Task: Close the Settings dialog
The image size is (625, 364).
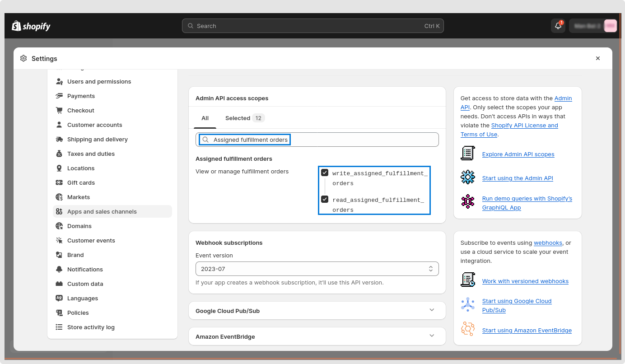Action: point(598,58)
